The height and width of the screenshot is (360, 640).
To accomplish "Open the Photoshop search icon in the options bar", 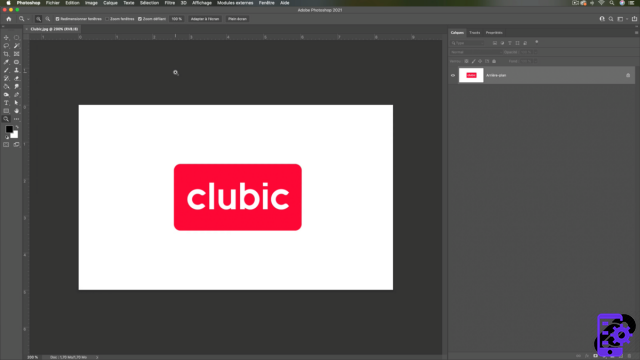I will [611, 19].
